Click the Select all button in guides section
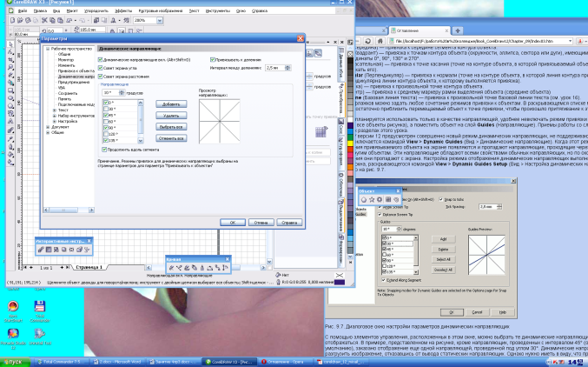Screen dimensions: 588x367 171,127
